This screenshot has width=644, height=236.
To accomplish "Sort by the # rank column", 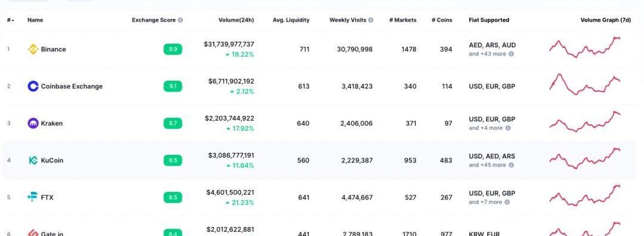I will (x=10, y=20).
